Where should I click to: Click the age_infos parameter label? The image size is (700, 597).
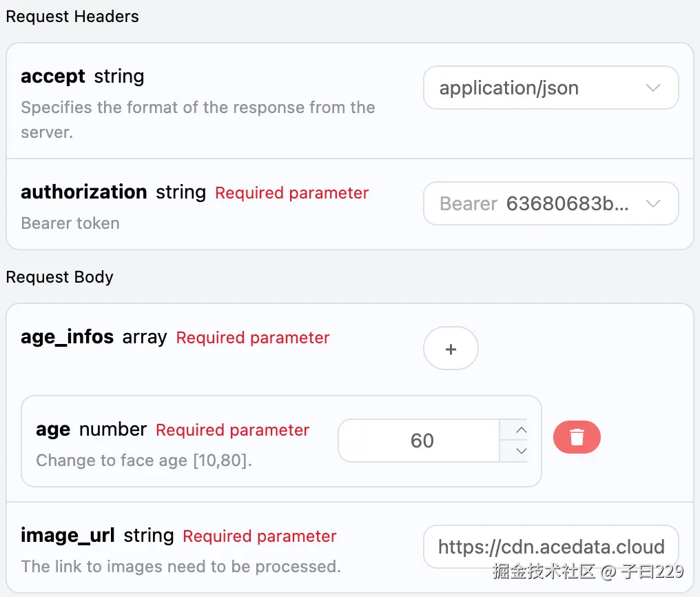pyautogui.click(x=68, y=337)
